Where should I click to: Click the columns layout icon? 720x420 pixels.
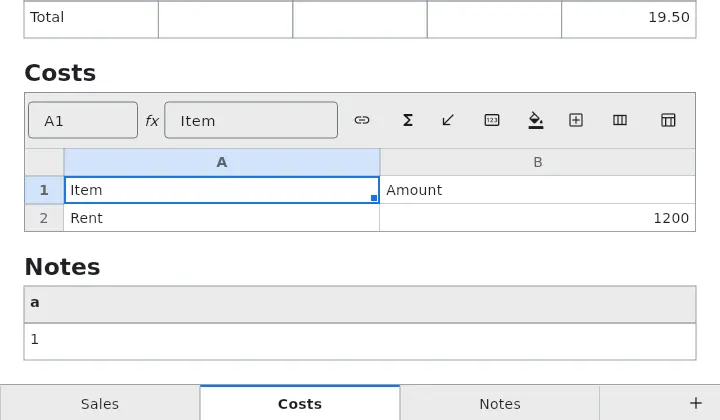click(x=620, y=120)
